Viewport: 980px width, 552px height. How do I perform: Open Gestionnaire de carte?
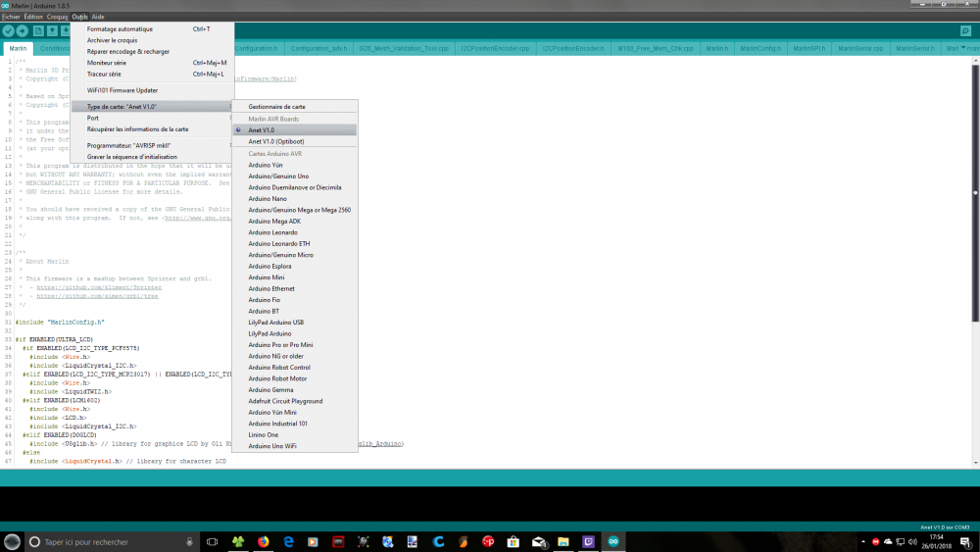tap(294, 106)
